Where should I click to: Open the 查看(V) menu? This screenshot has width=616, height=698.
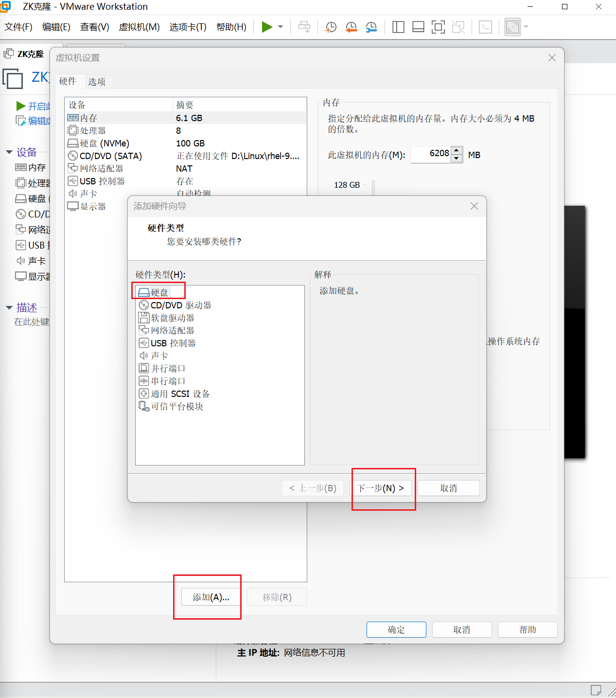(95, 27)
